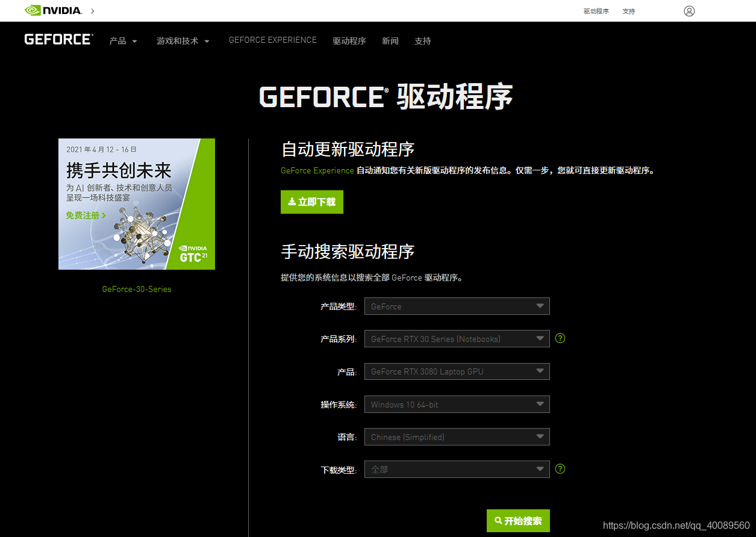Open the user account profile icon
The width and height of the screenshot is (756, 537).
pyautogui.click(x=689, y=11)
